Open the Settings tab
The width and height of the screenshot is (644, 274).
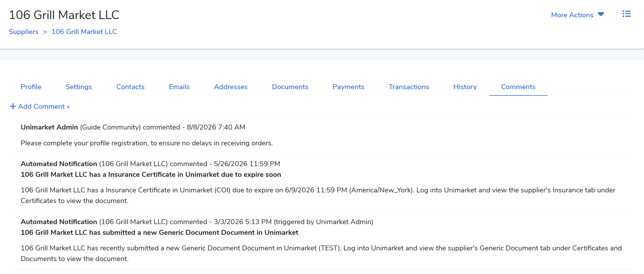pos(79,87)
